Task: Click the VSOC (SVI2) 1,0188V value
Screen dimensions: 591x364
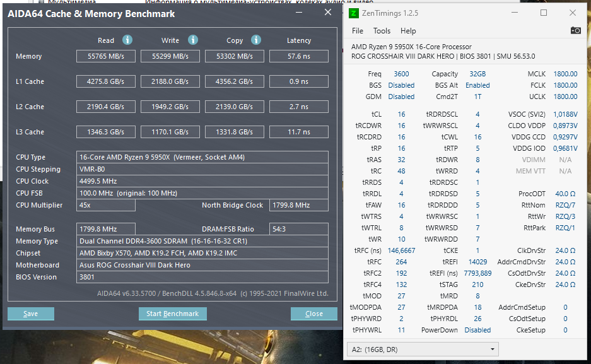Action: (x=565, y=114)
